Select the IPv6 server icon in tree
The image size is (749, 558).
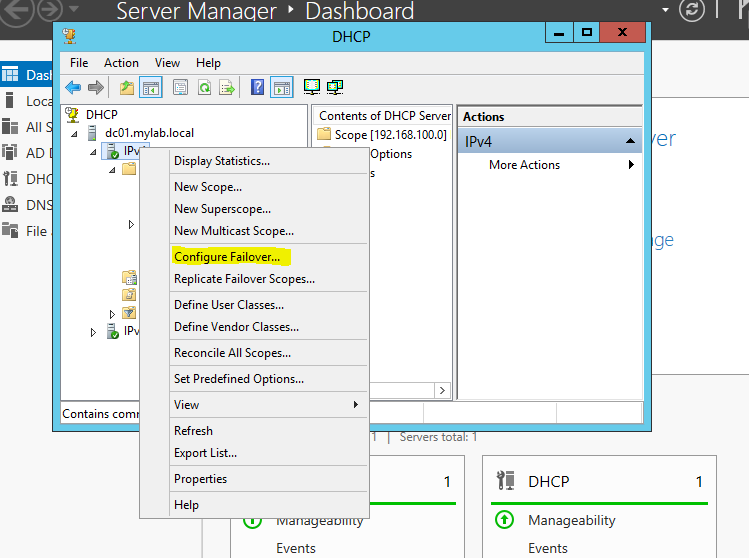[113, 331]
